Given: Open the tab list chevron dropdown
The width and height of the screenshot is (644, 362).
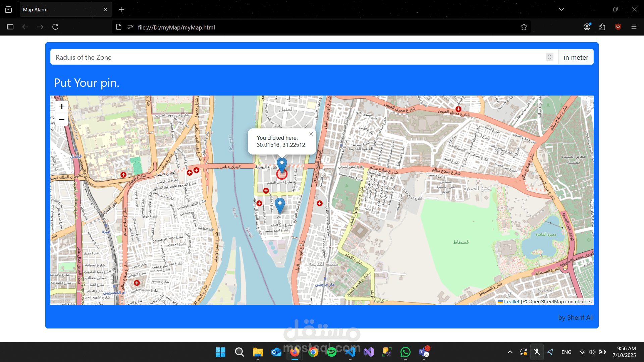Looking at the screenshot, I should (561, 9).
